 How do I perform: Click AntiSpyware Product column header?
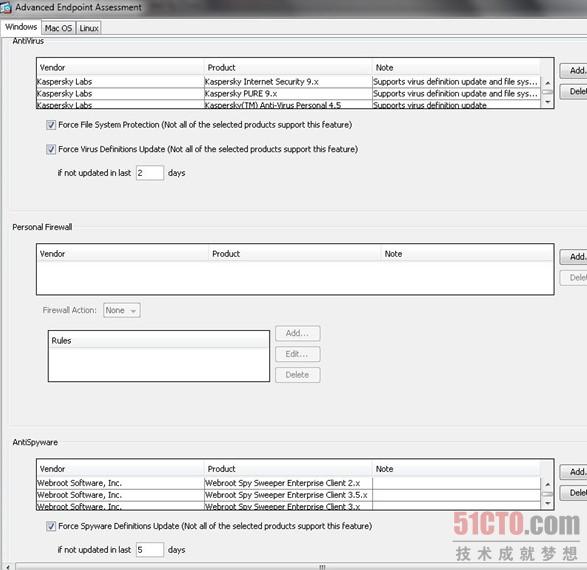(288, 469)
